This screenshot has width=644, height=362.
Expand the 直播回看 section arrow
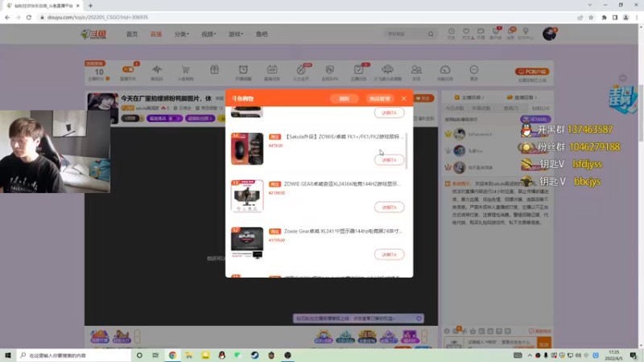[x=535, y=97]
